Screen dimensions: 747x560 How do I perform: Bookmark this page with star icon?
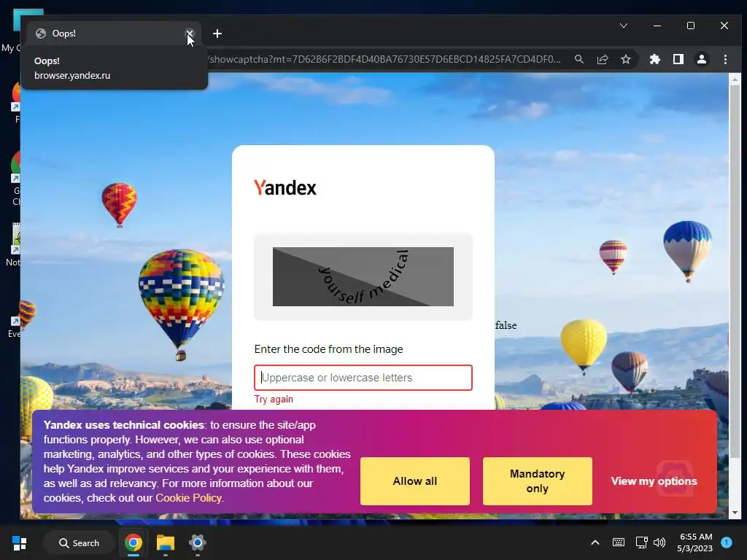click(x=625, y=59)
